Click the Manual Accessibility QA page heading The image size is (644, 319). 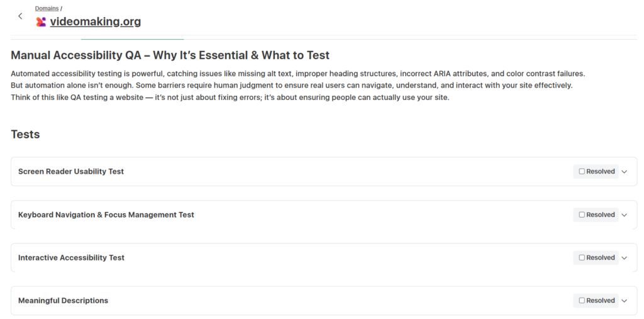tap(170, 55)
